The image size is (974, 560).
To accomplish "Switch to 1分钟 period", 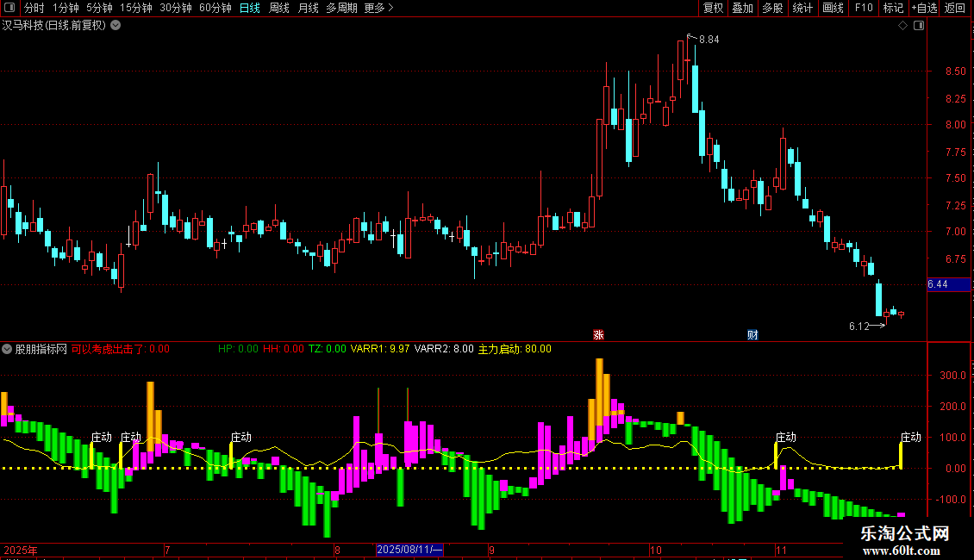I will [66, 8].
